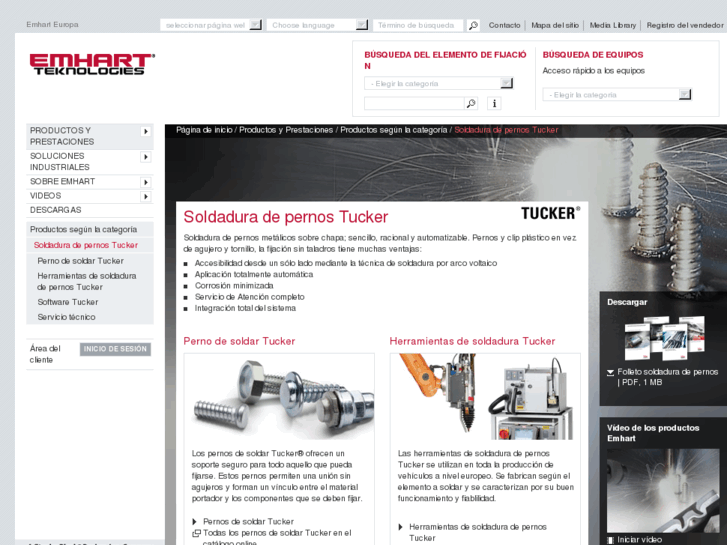Click the Emhart Europa link
Viewport: 727px width, 545px height.
[52, 25]
